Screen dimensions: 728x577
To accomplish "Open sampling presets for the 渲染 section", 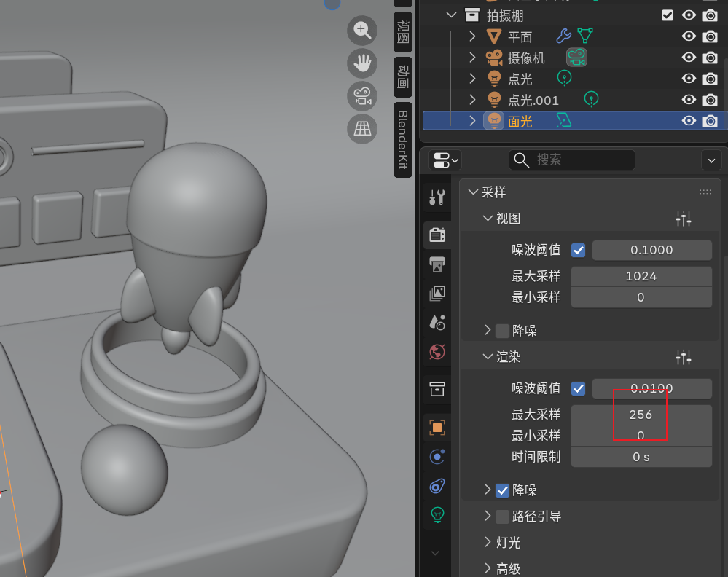I will [x=684, y=357].
